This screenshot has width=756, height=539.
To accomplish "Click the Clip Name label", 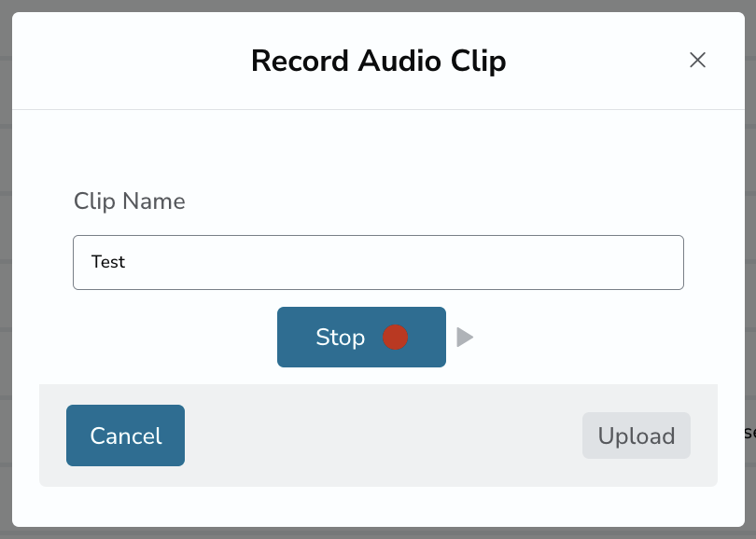I will 129,200.
